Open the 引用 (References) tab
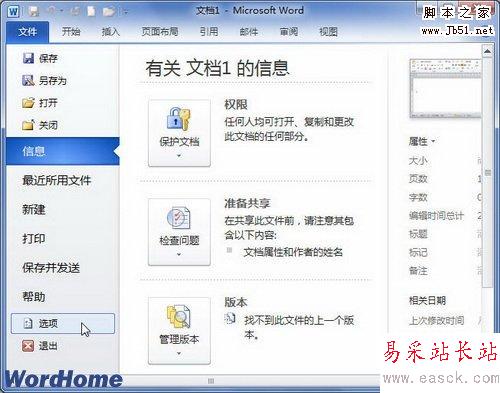 coord(209,32)
